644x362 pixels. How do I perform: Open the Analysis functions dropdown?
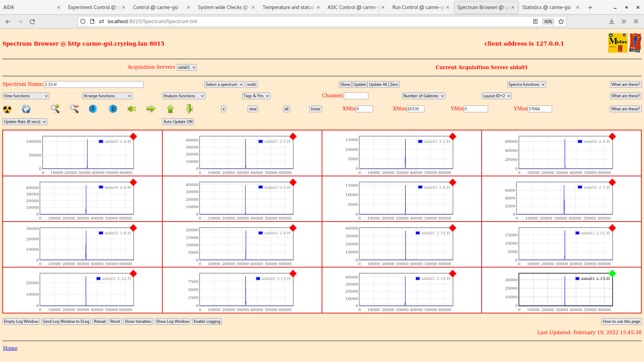pyautogui.click(x=183, y=96)
